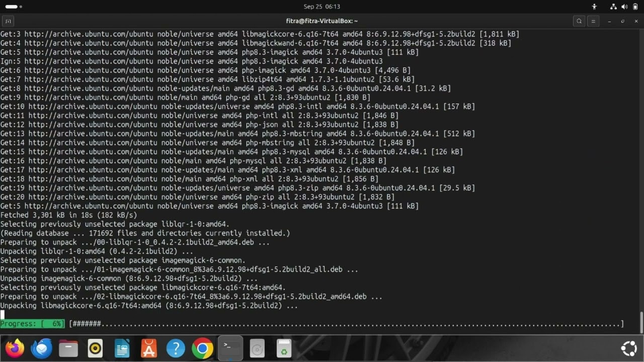Click the Ign:5 php8.3-imagick line

coord(191,61)
